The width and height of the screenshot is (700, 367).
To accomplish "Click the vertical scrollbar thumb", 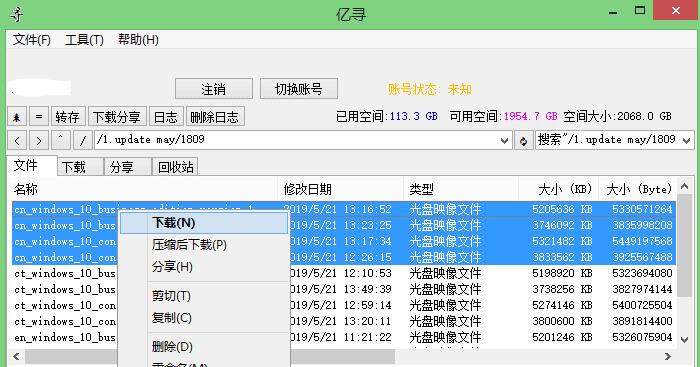I will click(x=684, y=246).
